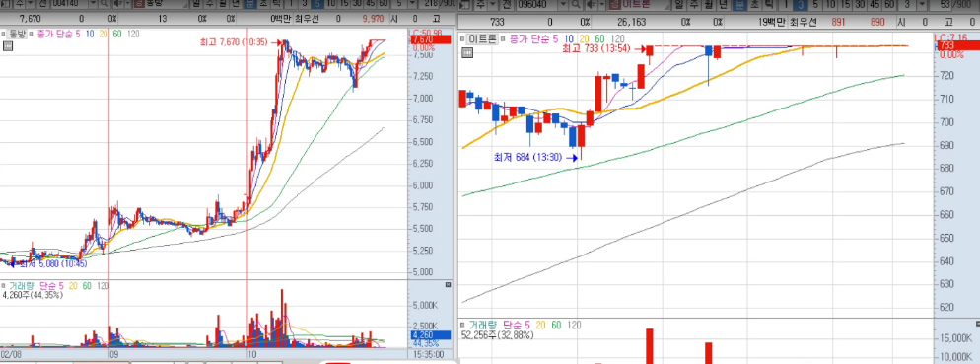The height and width of the screenshot is (364, 980).
Task: Select 년 (yearly) period on 이트론 chart
Action: pyautogui.click(x=724, y=4)
